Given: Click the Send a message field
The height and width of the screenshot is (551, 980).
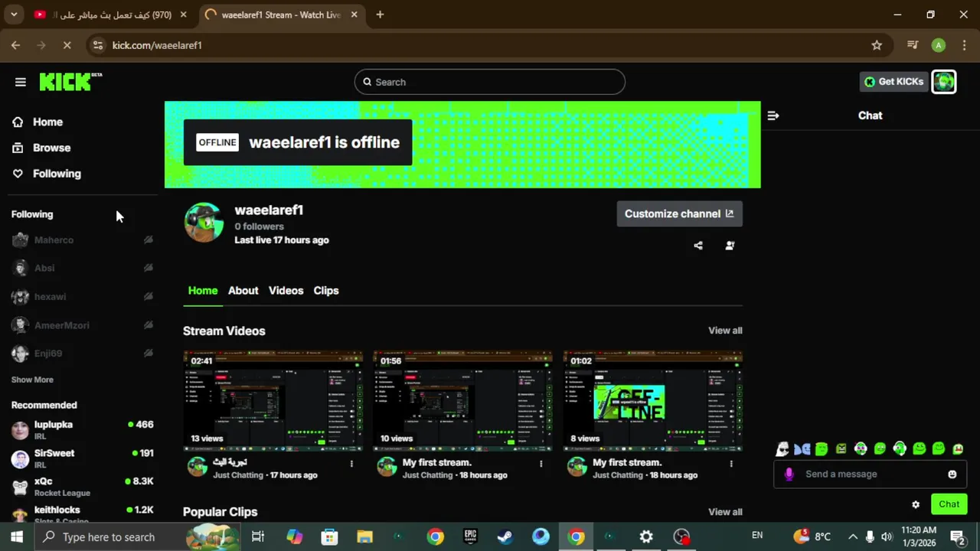Looking at the screenshot, I should [x=871, y=474].
